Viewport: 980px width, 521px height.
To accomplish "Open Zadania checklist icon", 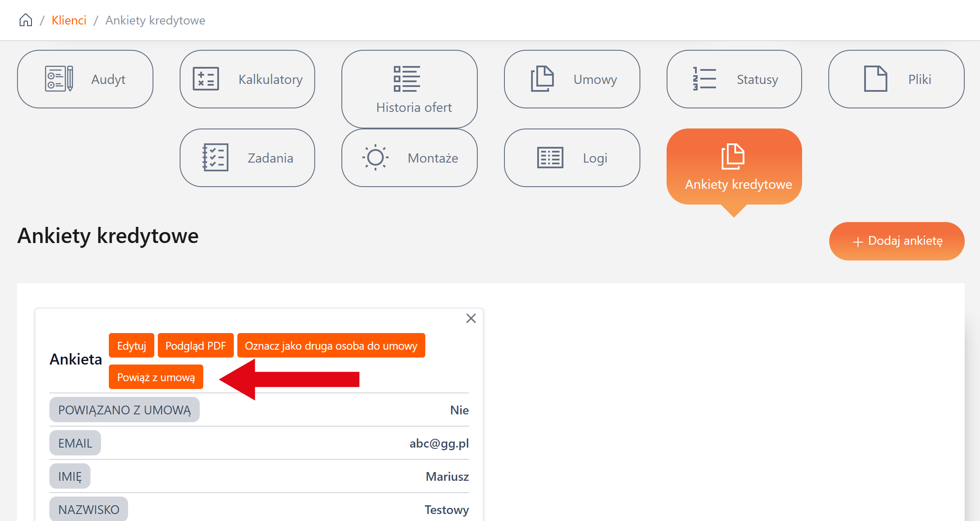I will tap(215, 157).
